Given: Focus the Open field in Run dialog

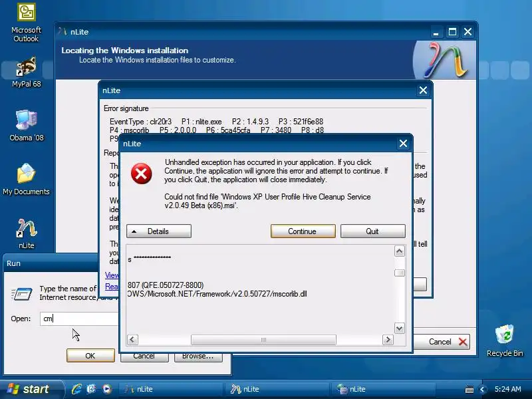Looking at the screenshot, I should tap(79, 319).
